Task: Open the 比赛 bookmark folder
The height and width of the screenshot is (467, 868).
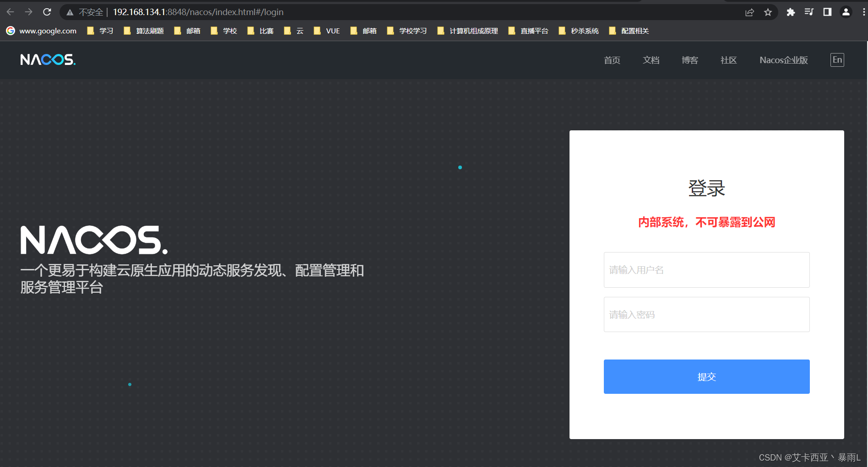Action: [x=260, y=31]
